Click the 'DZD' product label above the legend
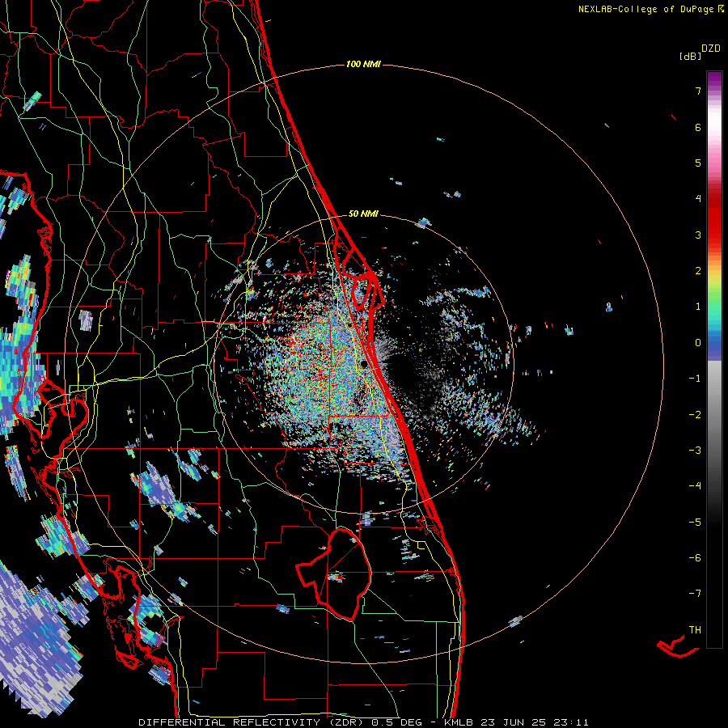Screen dimensions: 728x728 pyautogui.click(x=711, y=49)
